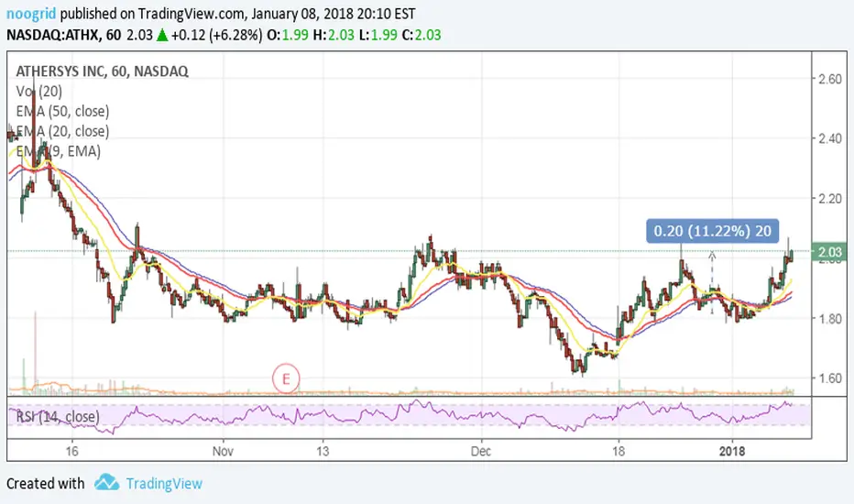Click the C:2.03 close value
854x504 pixels.
[421, 36]
